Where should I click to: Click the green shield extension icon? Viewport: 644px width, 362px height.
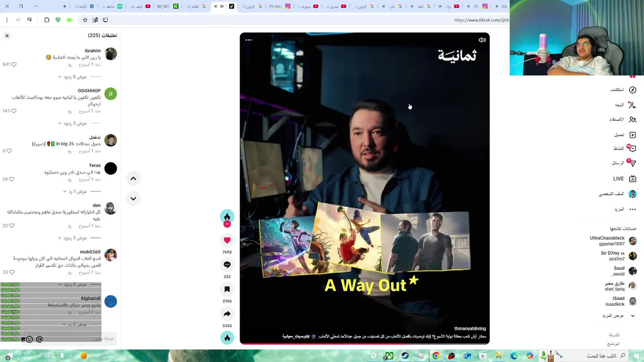pos(58,20)
